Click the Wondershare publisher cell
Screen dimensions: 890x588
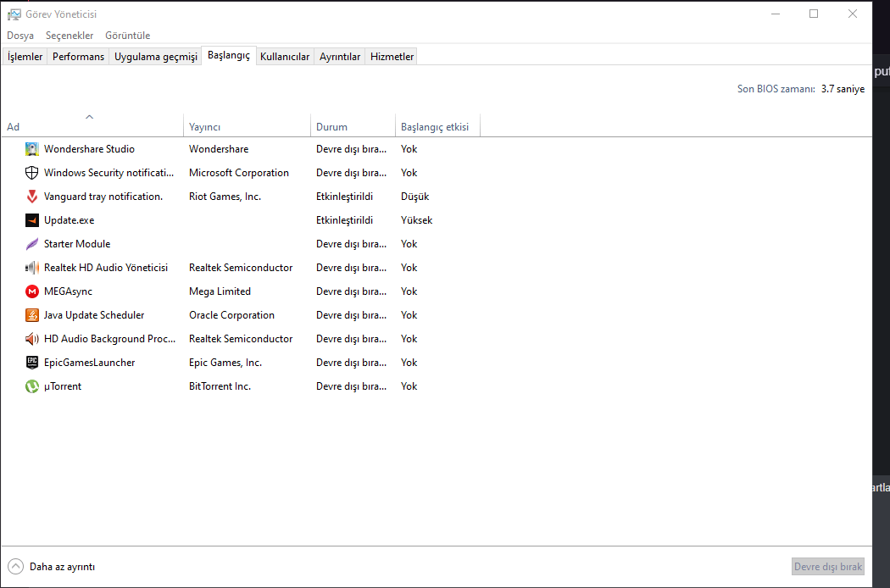219,149
